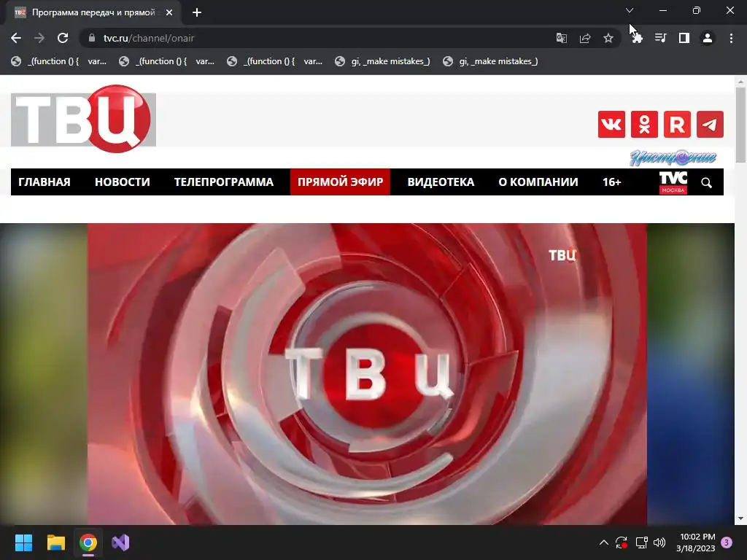Close the Программа передач tab
This screenshot has height=560, width=747.
point(169,12)
